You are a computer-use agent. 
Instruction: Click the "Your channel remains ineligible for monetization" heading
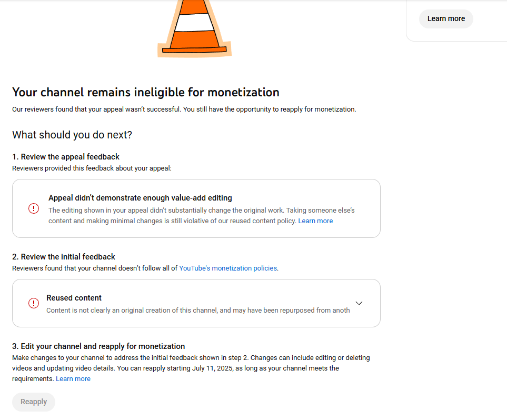(146, 93)
